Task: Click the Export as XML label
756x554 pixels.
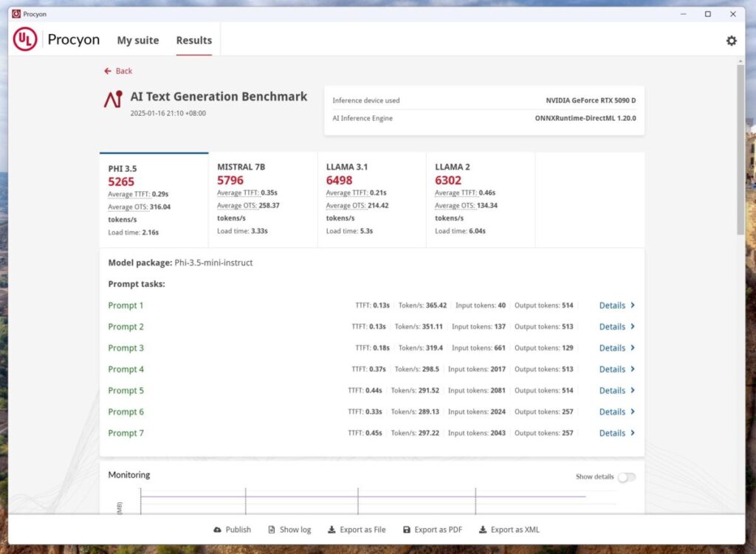Action: coord(515,530)
